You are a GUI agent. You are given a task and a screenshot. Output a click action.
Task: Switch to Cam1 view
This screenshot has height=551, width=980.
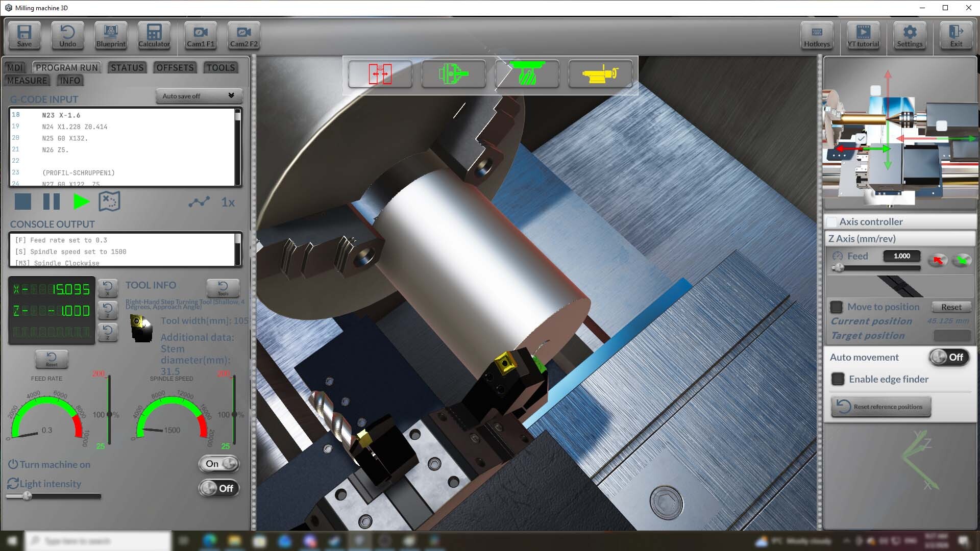point(200,36)
